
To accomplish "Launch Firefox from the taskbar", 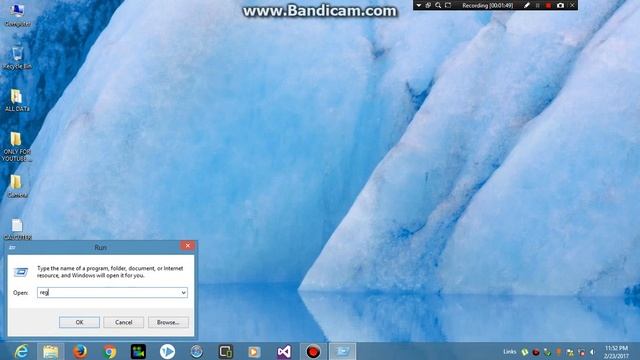I will click(x=80, y=351).
